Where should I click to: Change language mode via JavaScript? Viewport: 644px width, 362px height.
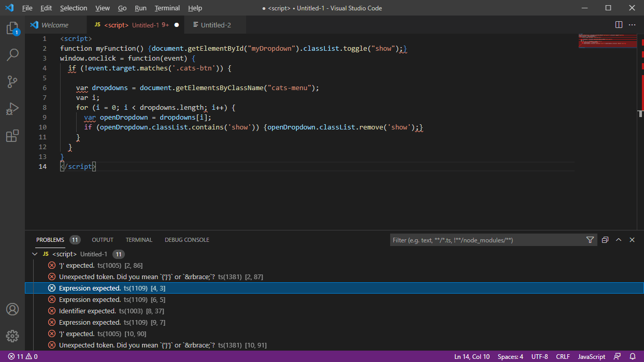tap(592, 357)
